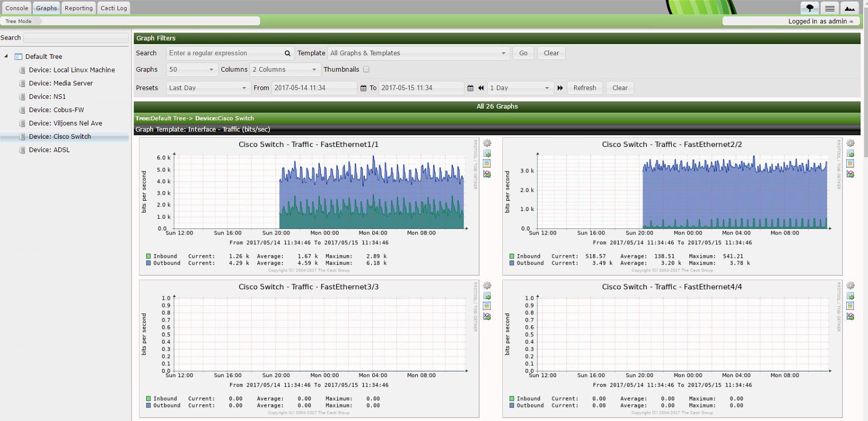Click chart-with-arrow realtime icon beside FastEthernet3/3 graph
868x421 pixels.
pos(487,317)
